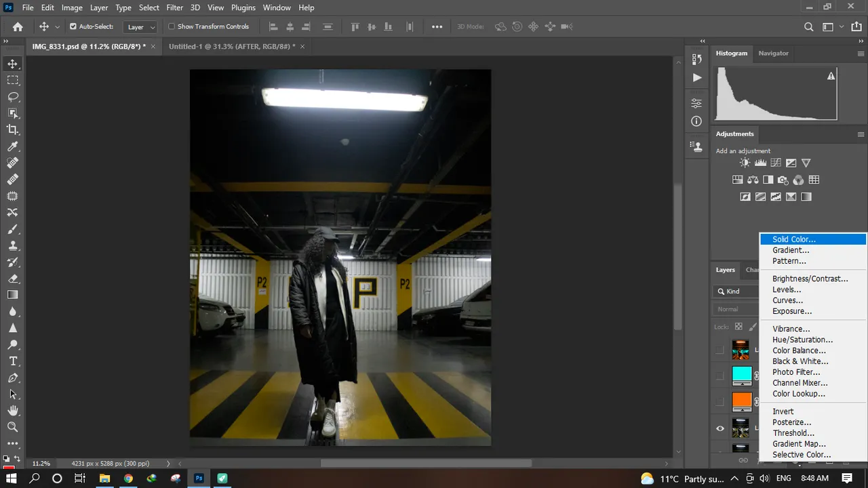
Task: Click the Photo Filter camera icon
Action: 783,180
